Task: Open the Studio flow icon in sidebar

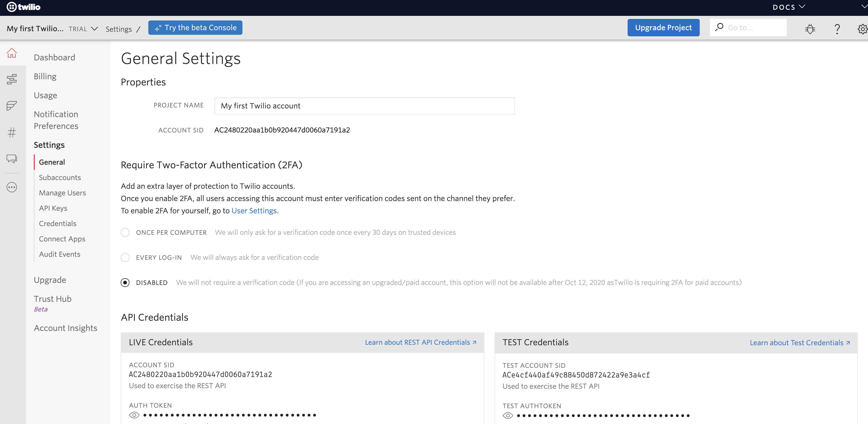Action: point(12,79)
